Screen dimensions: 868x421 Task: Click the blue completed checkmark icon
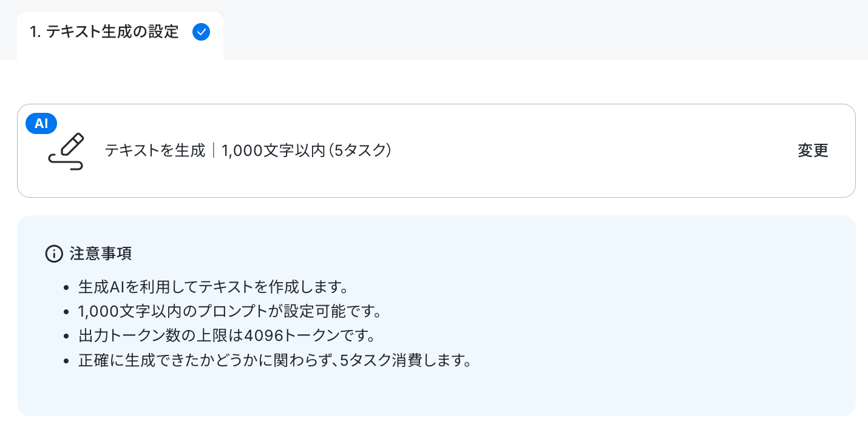(201, 32)
